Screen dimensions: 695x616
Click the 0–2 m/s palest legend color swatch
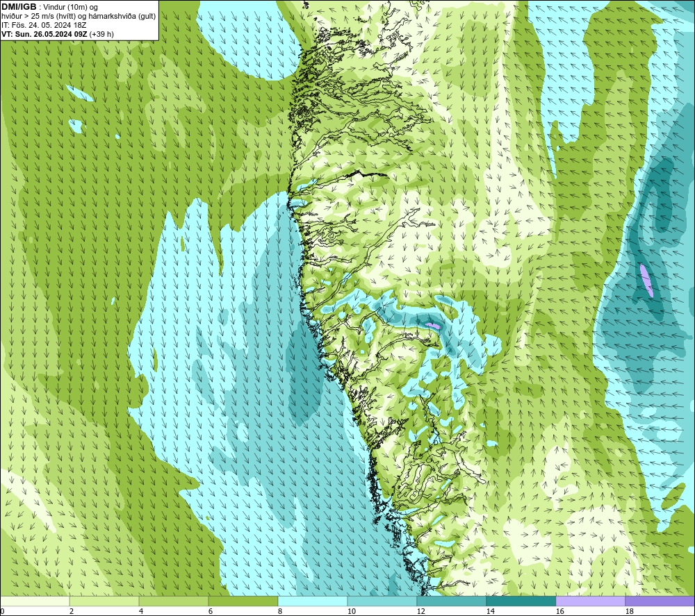click(x=35, y=601)
